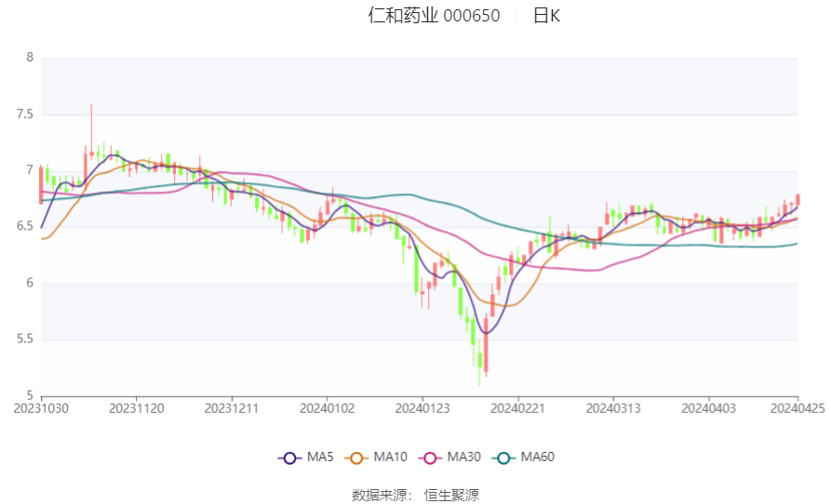Click the 仁和药业 000650 chart title

coord(434,16)
